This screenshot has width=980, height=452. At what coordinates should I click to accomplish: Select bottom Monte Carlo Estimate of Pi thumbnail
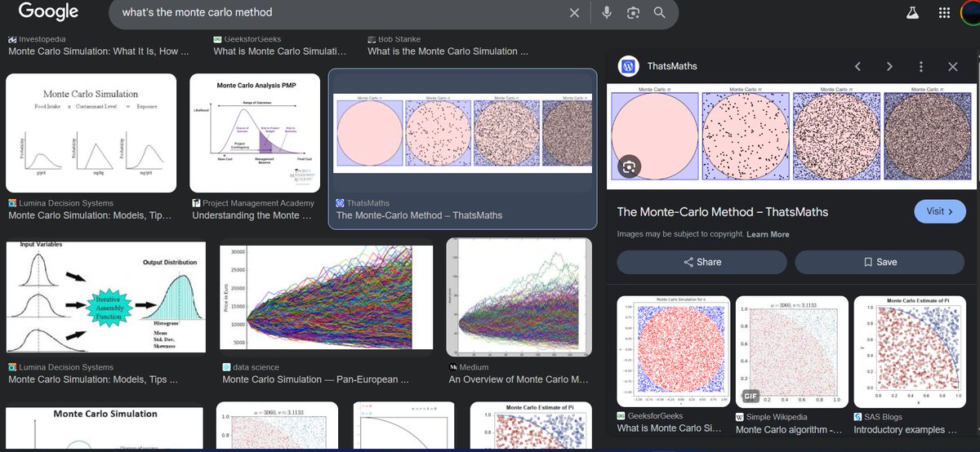click(531, 425)
